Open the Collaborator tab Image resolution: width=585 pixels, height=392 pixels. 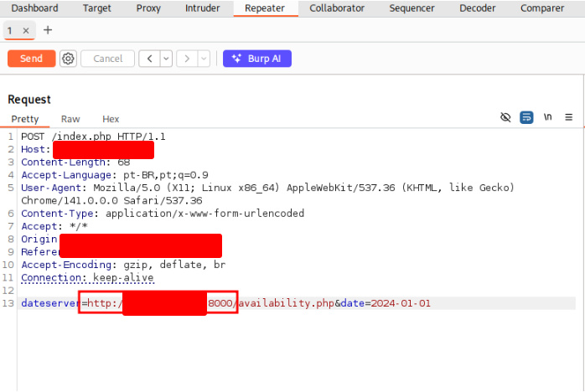click(337, 8)
